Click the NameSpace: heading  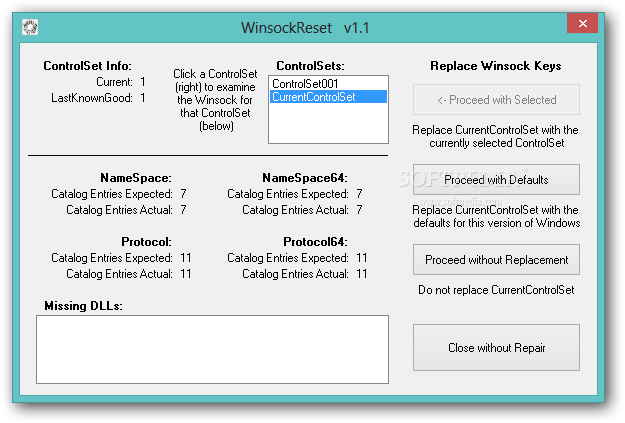pos(136,178)
